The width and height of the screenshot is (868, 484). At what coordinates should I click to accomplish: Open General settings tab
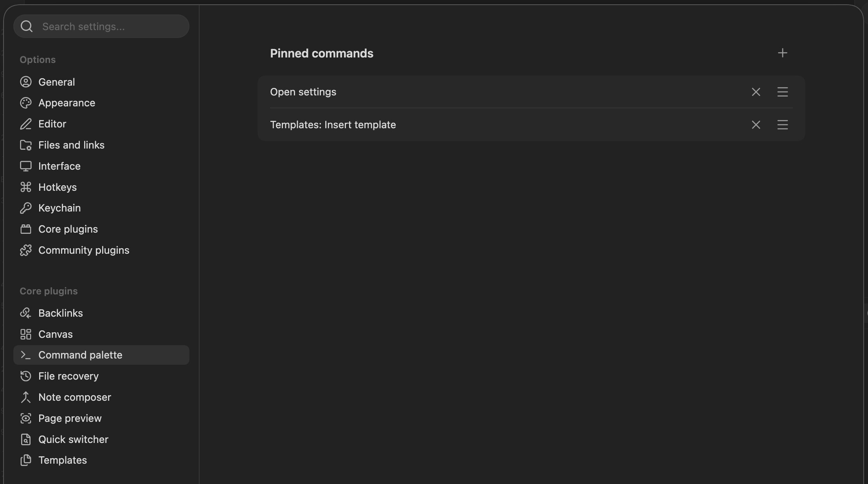point(101,82)
